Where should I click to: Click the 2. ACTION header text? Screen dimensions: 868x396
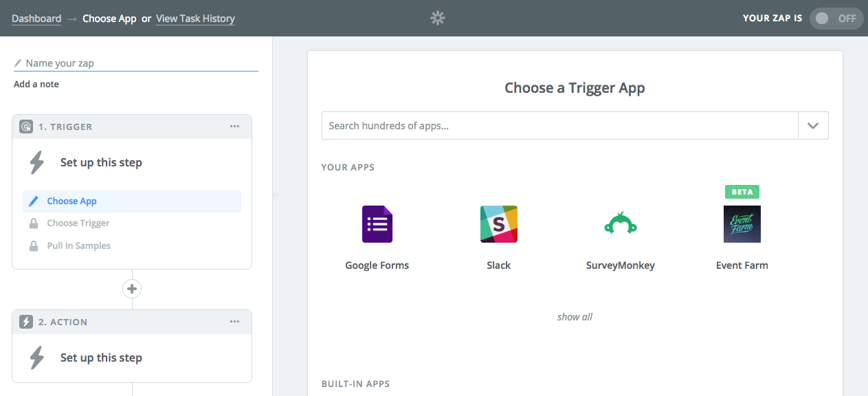[63, 322]
